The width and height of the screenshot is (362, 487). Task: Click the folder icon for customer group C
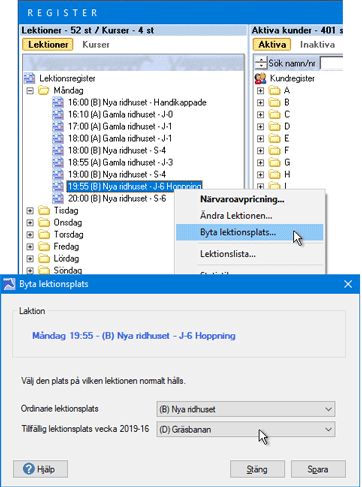pos(274,114)
